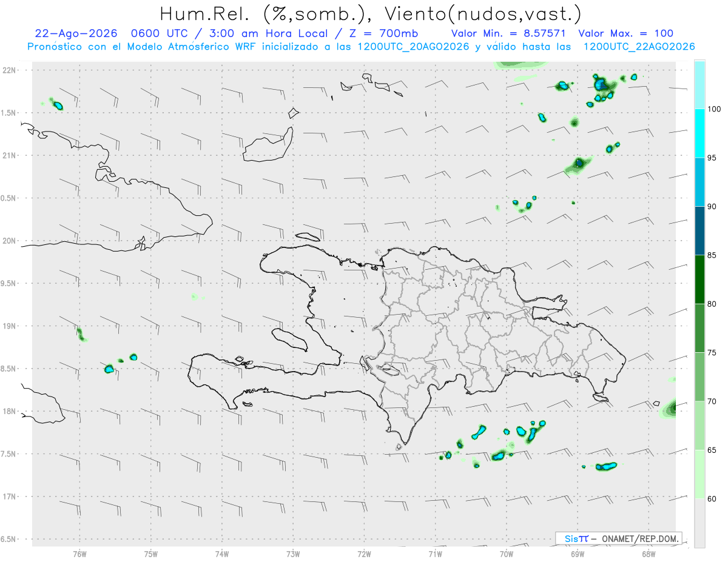Click the colorbar value 60 label
The height and width of the screenshot is (562, 728).
pos(711,498)
